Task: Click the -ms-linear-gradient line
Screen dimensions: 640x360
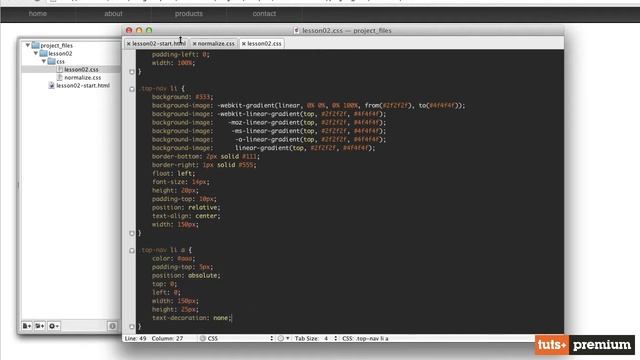Action: pyautogui.click(x=269, y=131)
